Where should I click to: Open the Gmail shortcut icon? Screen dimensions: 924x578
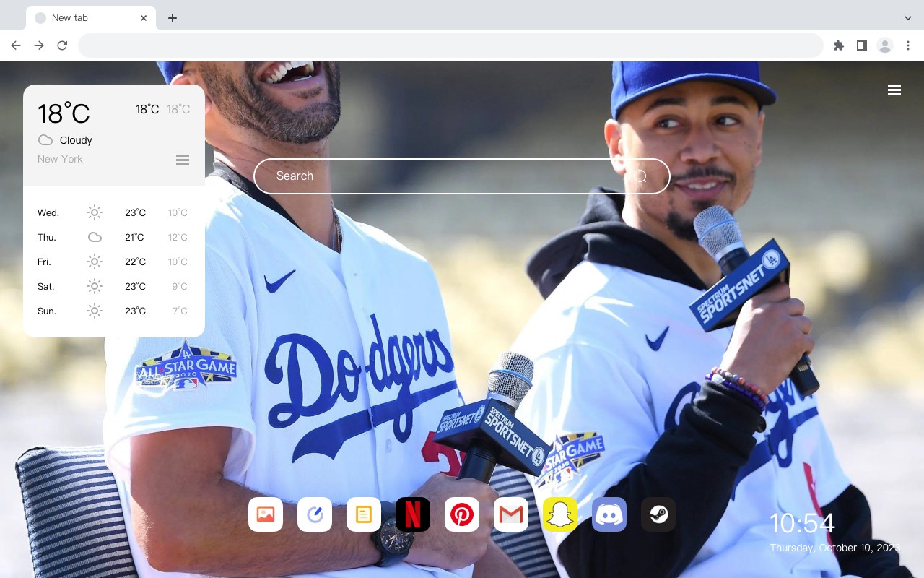point(511,514)
